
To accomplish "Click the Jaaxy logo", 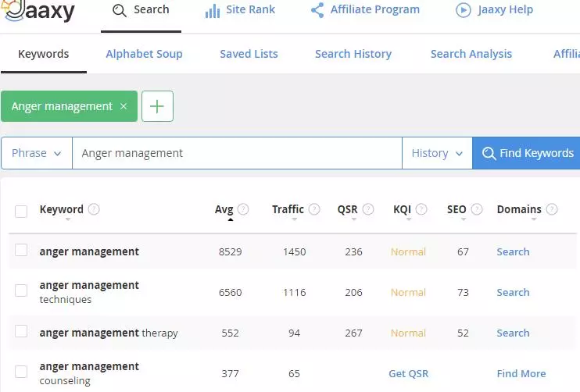I will [38, 11].
